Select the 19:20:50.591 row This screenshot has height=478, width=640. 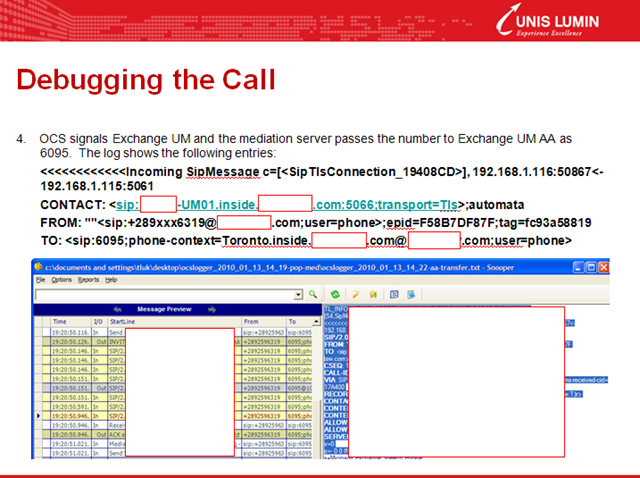tap(177, 407)
